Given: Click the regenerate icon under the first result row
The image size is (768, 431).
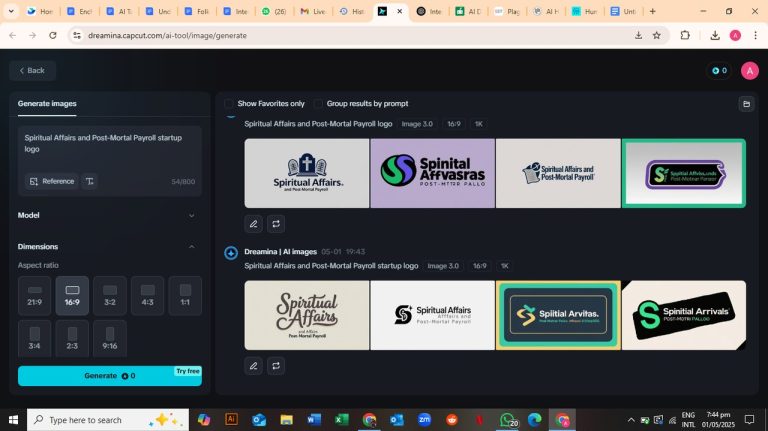Looking at the screenshot, I should [x=277, y=224].
